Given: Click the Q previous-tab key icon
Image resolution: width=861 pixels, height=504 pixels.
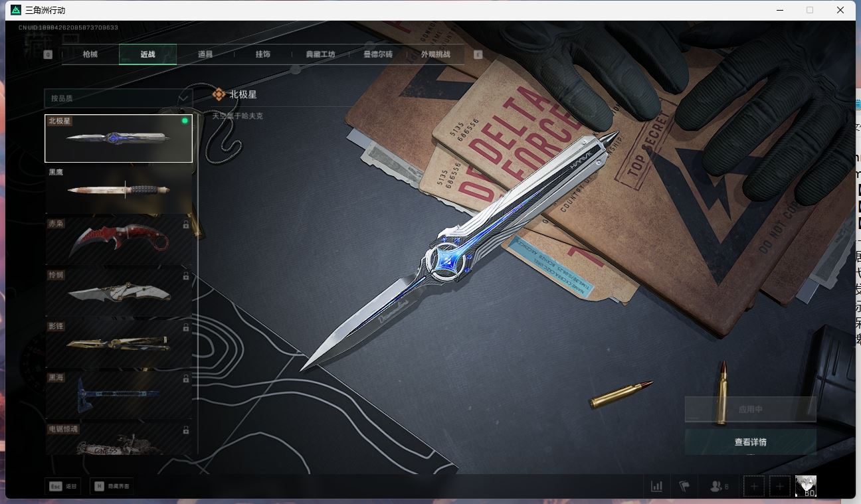Looking at the screenshot, I should tap(48, 55).
